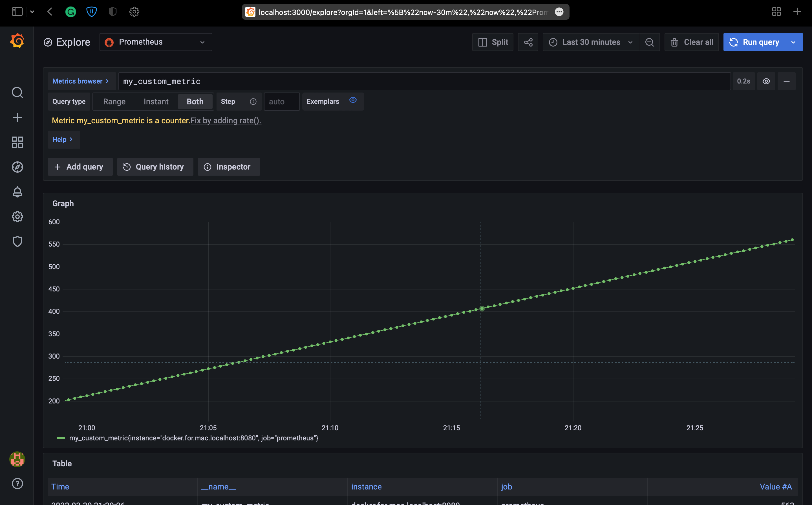812x505 pixels.
Task: Open the Last 30 minutes time picker
Action: (x=591, y=42)
